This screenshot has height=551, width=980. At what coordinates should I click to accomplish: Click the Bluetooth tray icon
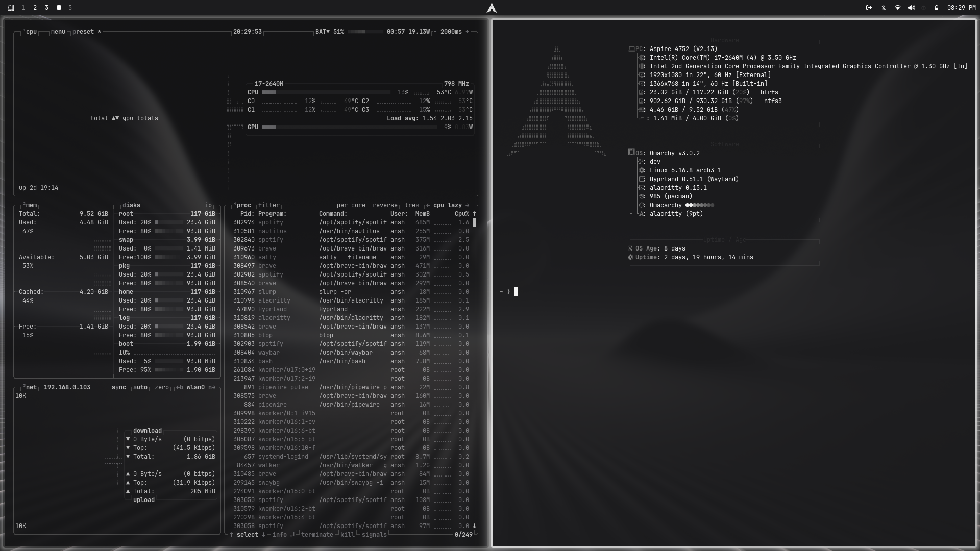(884, 8)
